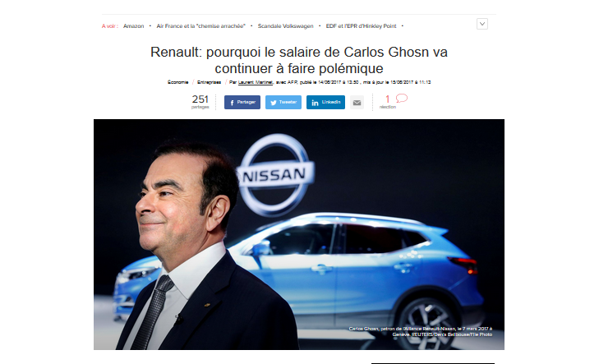The height and width of the screenshot is (364, 599).
Task: Click the 1 réaction count
Action: [x=387, y=102]
